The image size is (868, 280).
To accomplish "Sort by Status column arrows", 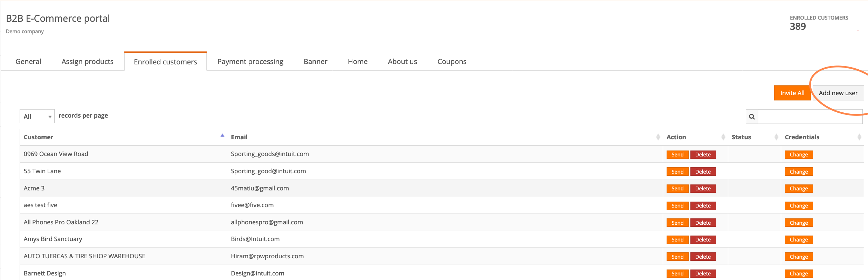I will [x=776, y=137].
